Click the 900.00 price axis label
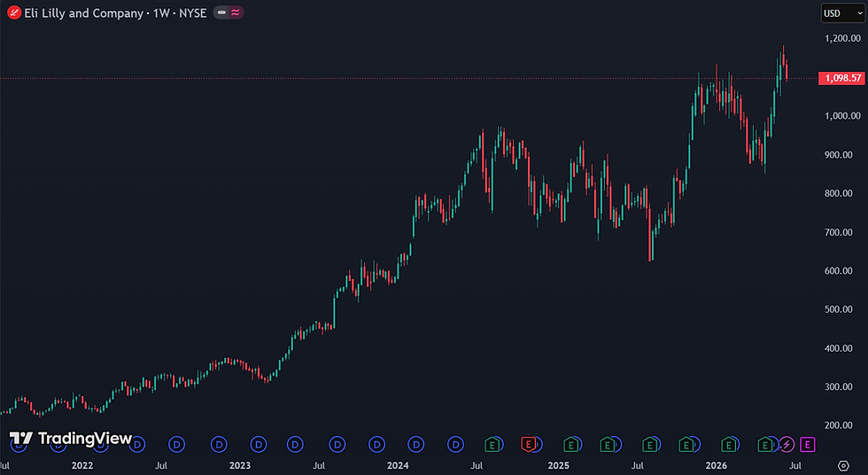868x475 pixels. pos(838,154)
